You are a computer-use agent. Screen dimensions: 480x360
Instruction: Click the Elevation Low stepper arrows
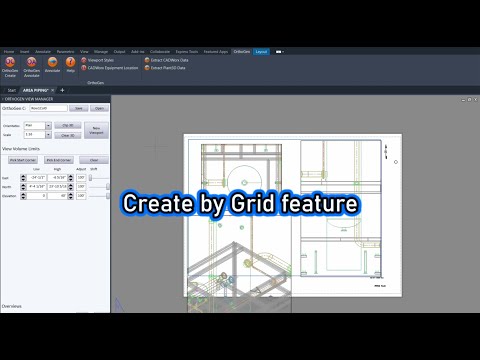(23, 196)
